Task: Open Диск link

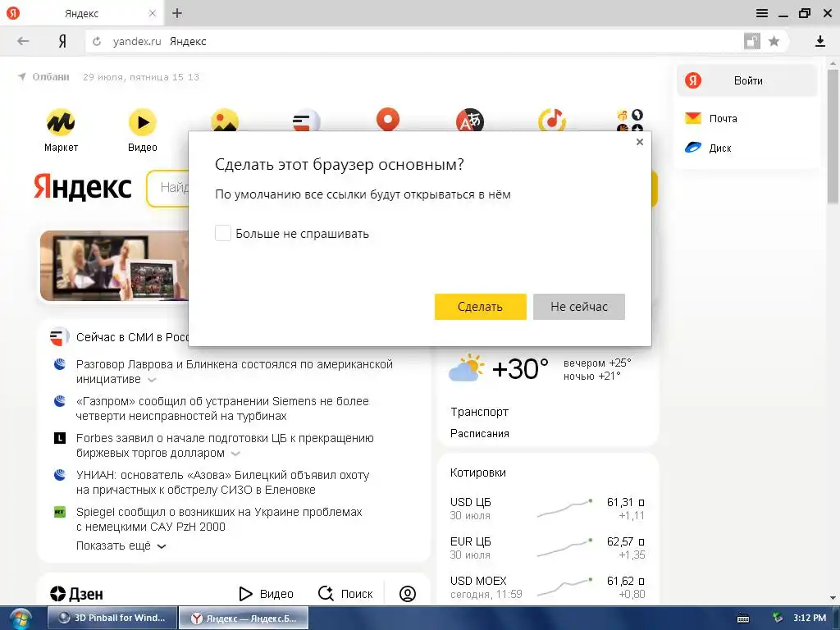Action: point(708,148)
